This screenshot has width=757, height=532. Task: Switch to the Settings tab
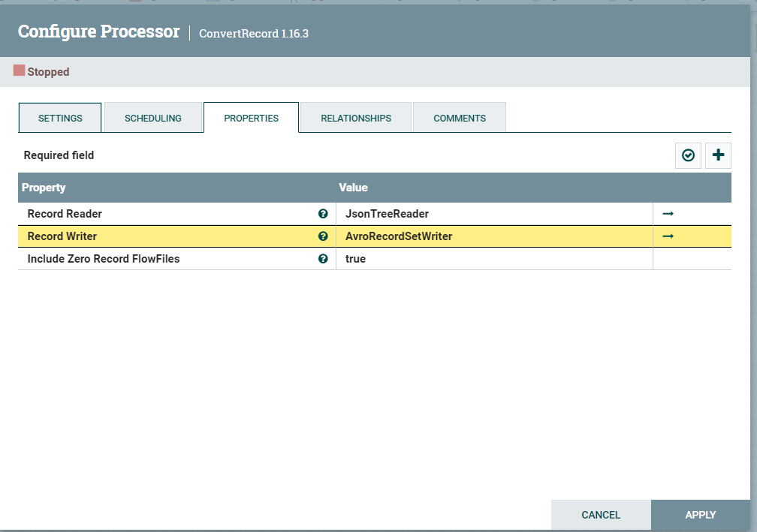point(59,118)
